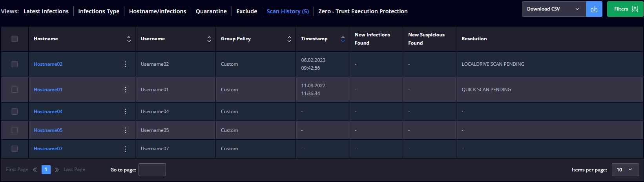Screen dimensions: 644x182
Task: Open the Exclude view
Action: point(247,11)
